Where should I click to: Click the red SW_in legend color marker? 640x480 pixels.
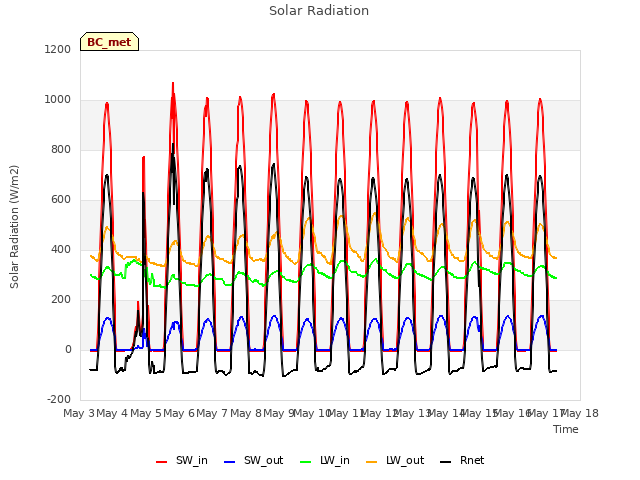(162, 462)
